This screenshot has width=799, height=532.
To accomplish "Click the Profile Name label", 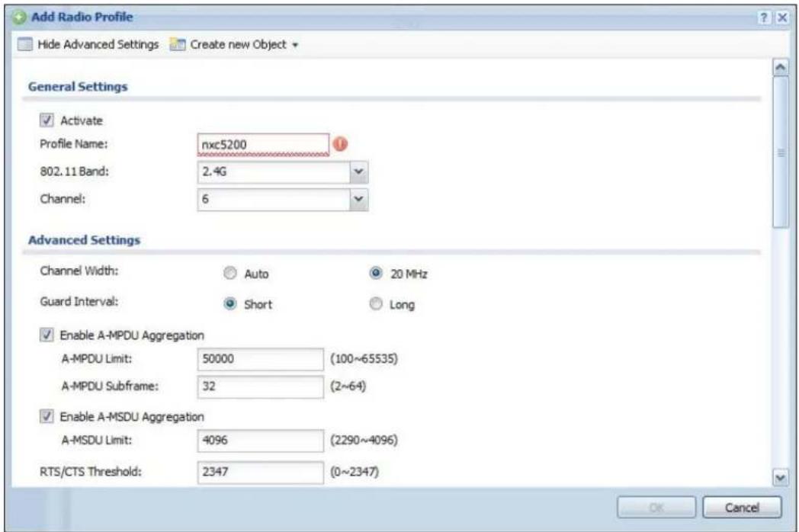I will click(74, 144).
